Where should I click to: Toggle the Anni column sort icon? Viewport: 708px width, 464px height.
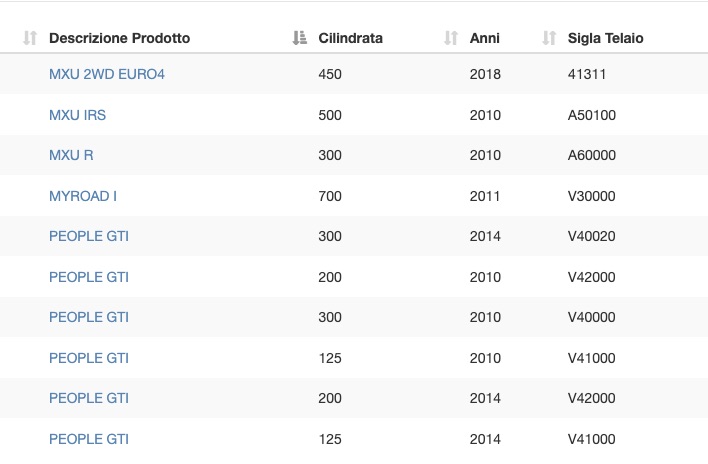point(451,38)
